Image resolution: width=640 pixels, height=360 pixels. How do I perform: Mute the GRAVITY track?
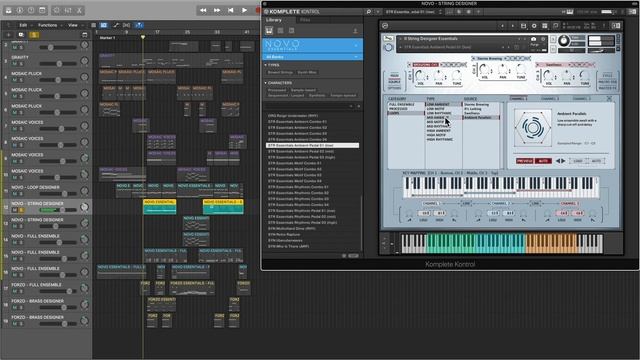[x=15, y=64]
